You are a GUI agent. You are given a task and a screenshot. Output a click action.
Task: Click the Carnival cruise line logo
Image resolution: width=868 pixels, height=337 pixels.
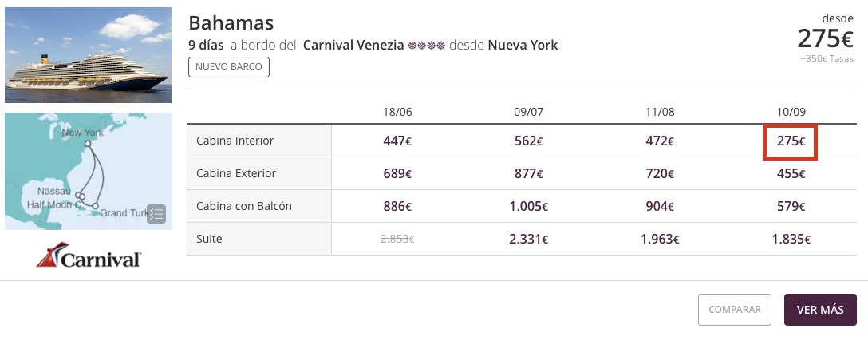(89, 255)
